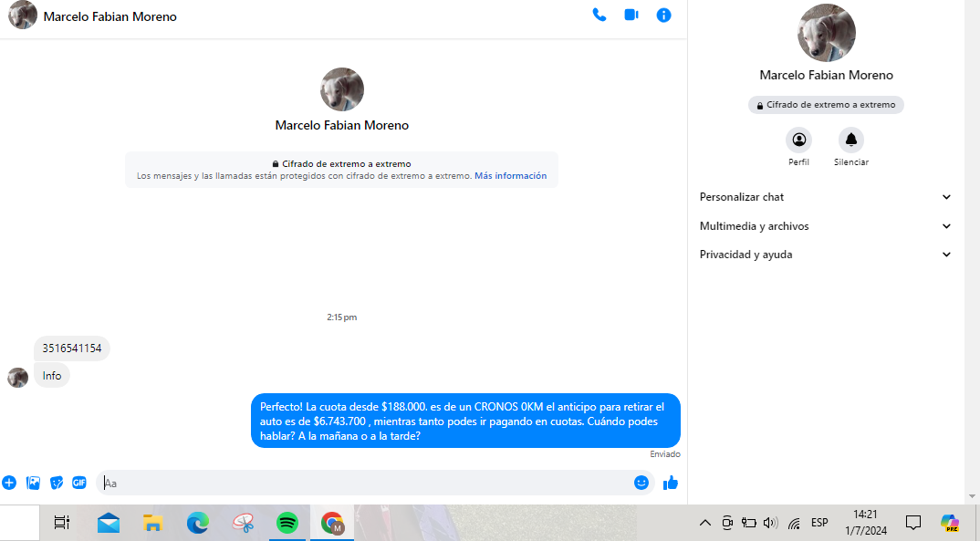Expand Privacidad y ayuda section
Screen dimensions: 980x541
click(x=826, y=255)
